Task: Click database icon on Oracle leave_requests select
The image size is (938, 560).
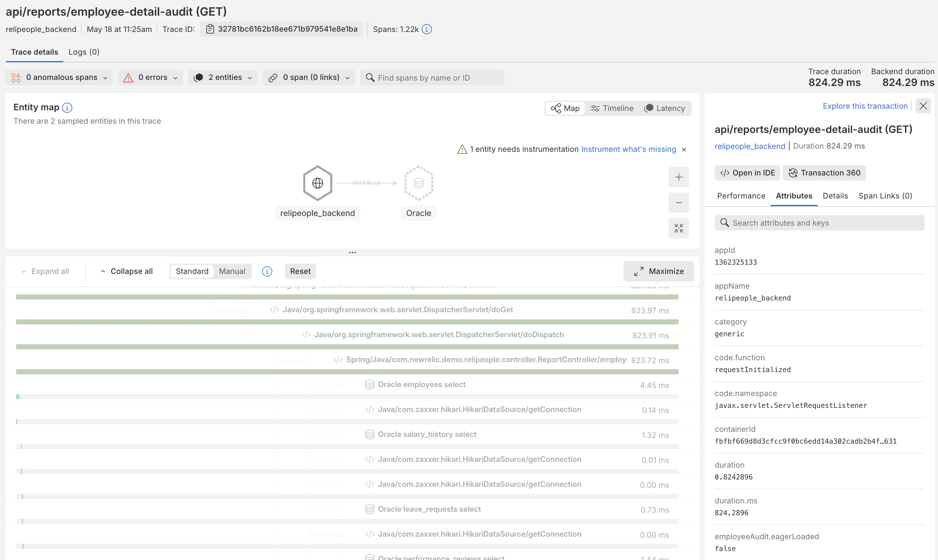Action: pyautogui.click(x=370, y=509)
